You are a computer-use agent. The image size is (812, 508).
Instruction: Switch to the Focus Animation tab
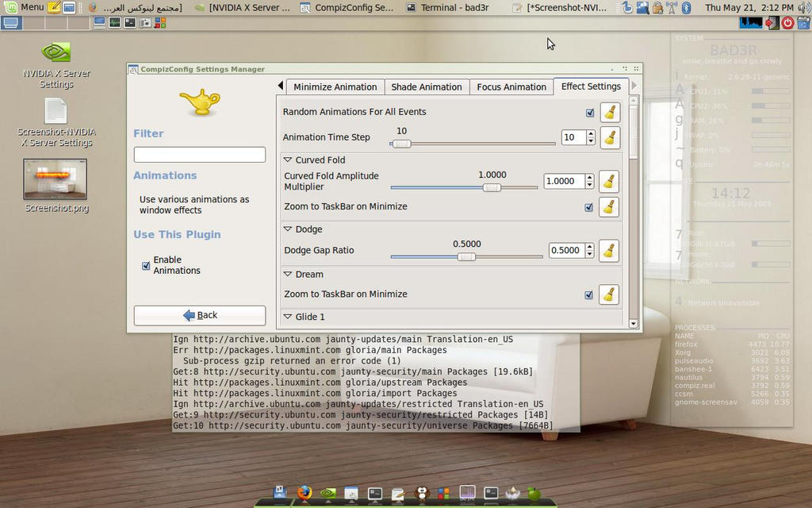pyautogui.click(x=511, y=87)
